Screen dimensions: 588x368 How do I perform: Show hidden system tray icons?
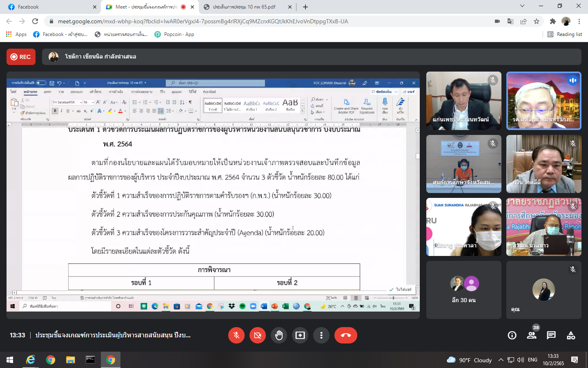[x=501, y=360]
